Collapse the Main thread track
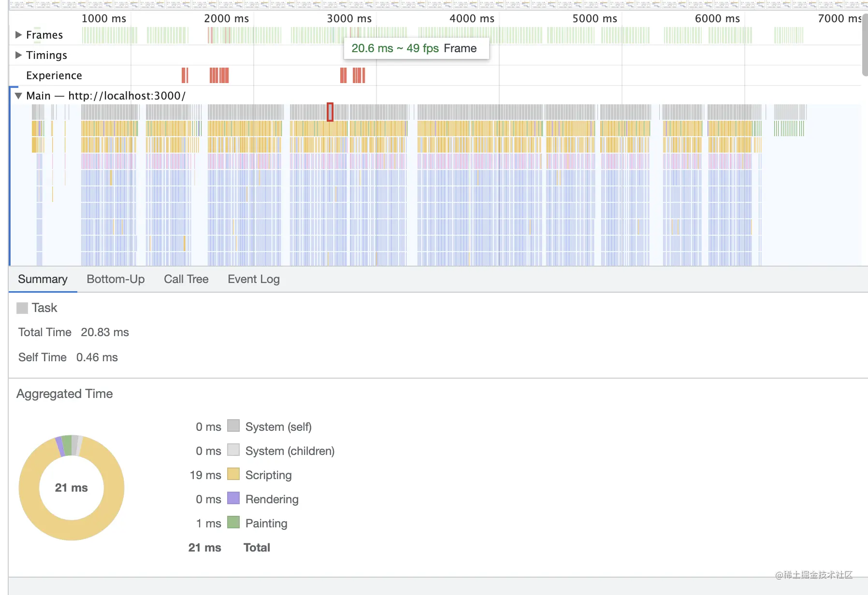 point(18,96)
